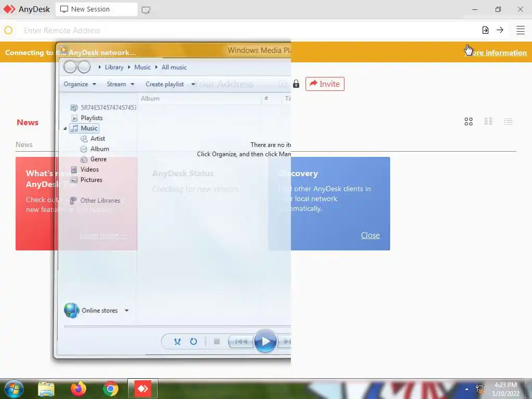Switch to small tiles view icon
The height and width of the screenshot is (399, 532).
488,122
